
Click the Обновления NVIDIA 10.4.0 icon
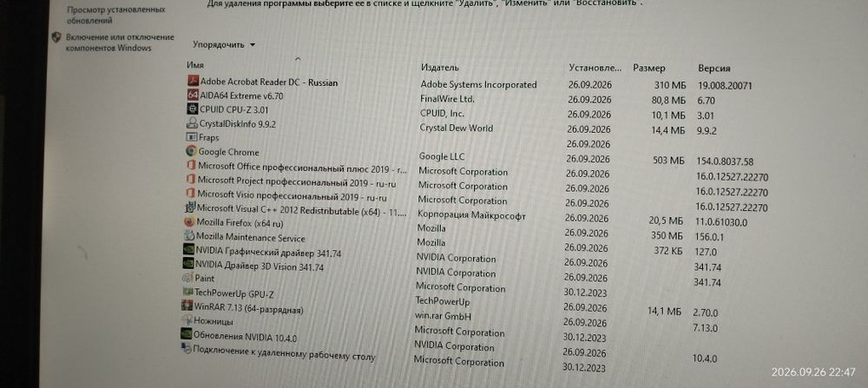point(187,334)
